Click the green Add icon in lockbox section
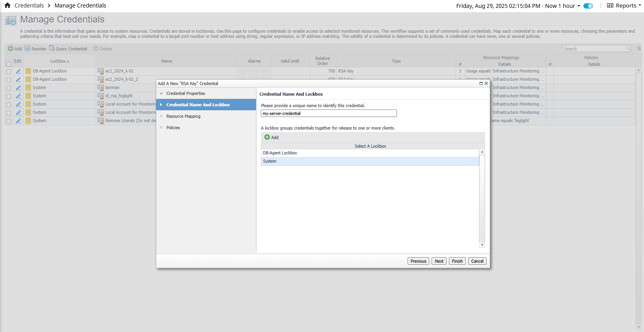The image size is (644, 332). point(267,137)
